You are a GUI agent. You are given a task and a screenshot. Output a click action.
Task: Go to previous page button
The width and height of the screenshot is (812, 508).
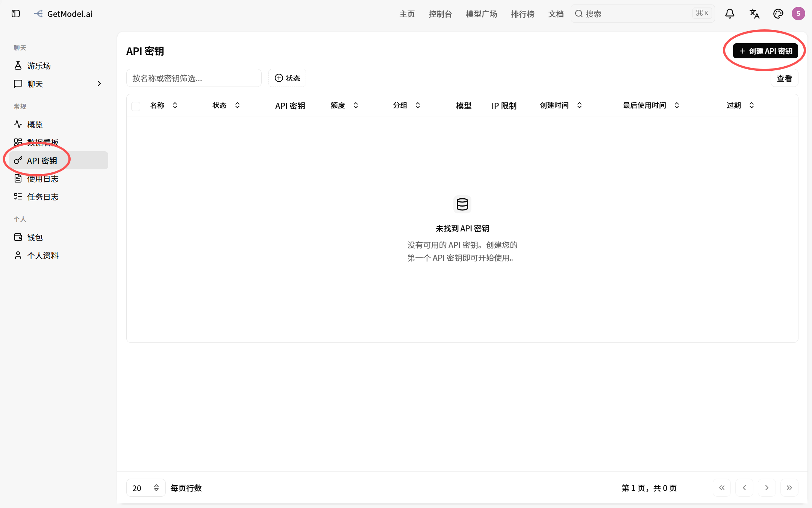[x=744, y=488]
